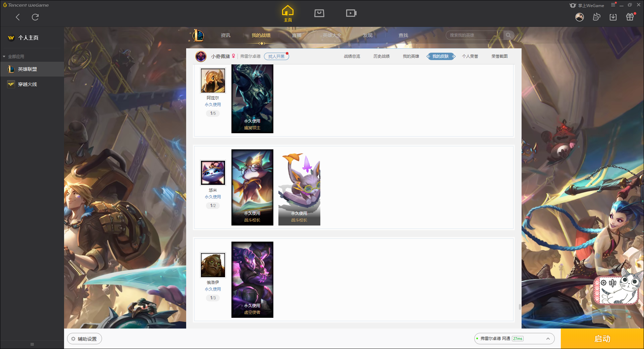Open the video/live icon in top bar

[351, 13]
